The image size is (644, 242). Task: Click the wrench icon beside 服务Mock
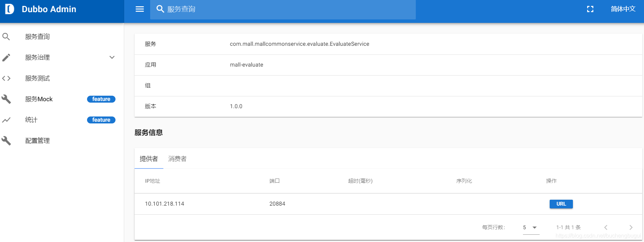coord(6,99)
